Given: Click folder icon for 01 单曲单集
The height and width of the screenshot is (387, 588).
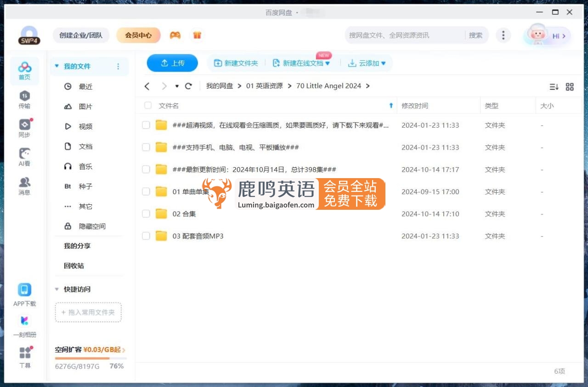Looking at the screenshot, I should coord(161,191).
